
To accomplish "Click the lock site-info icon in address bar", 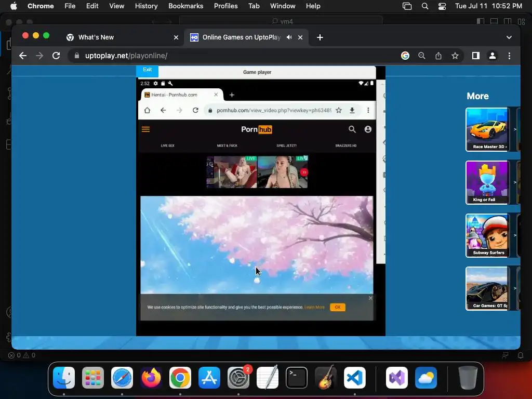I will [x=77, y=56].
